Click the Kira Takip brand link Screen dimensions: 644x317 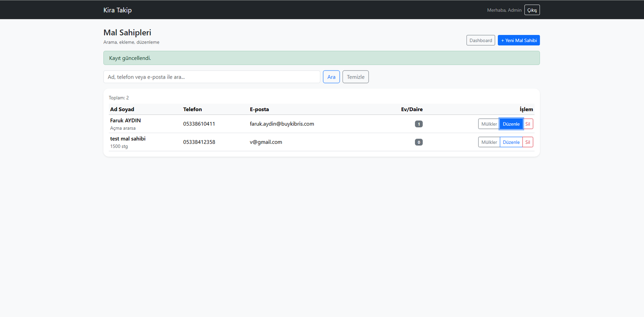118,10
